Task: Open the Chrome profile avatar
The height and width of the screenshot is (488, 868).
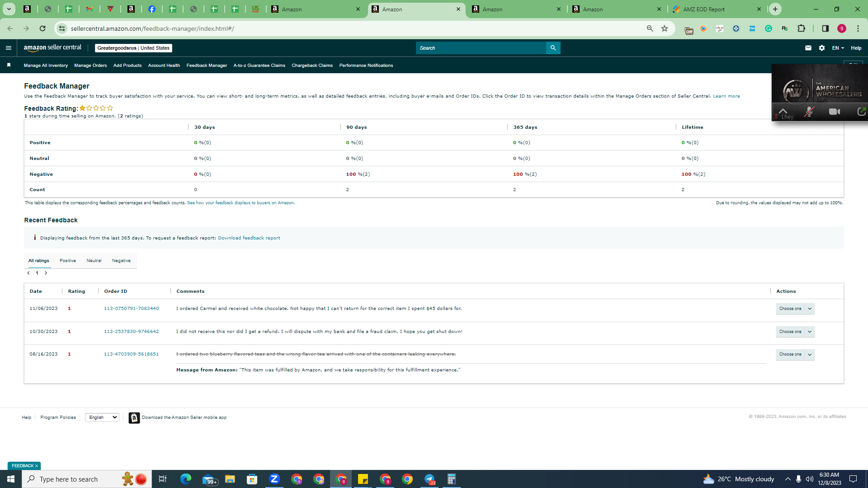Action: coord(842,28)
